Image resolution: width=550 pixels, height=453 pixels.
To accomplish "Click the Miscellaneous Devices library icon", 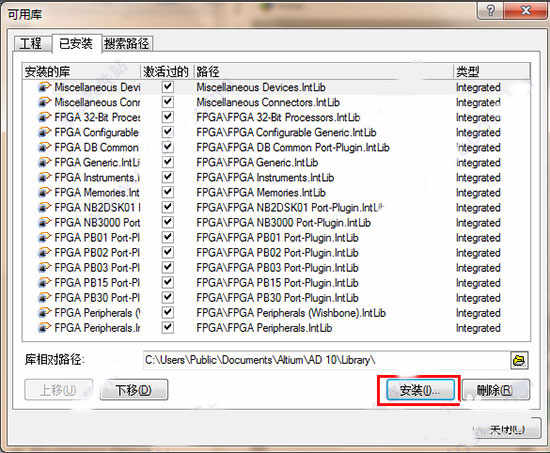I will pos(45,87).
